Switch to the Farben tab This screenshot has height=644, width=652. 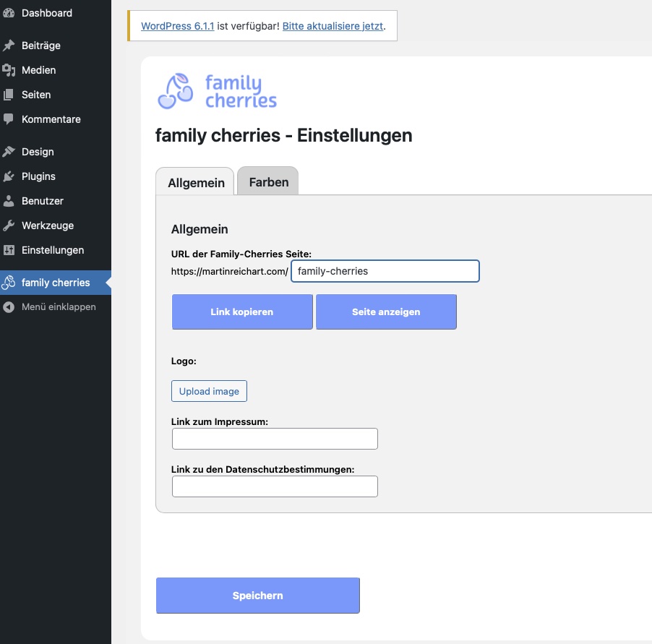pos(268,182)
